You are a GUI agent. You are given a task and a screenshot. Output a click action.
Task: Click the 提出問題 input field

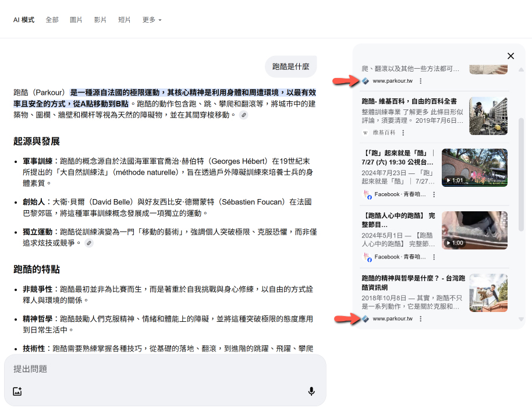[157, 369]
